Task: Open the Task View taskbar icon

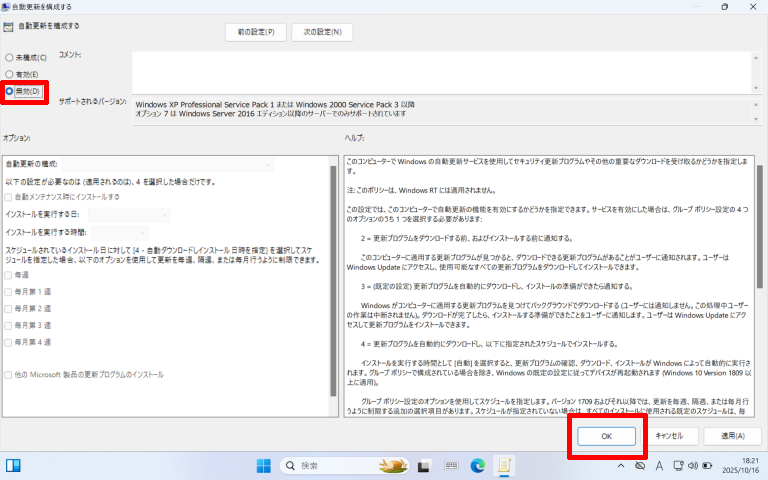Action: (x=424, y=465)
